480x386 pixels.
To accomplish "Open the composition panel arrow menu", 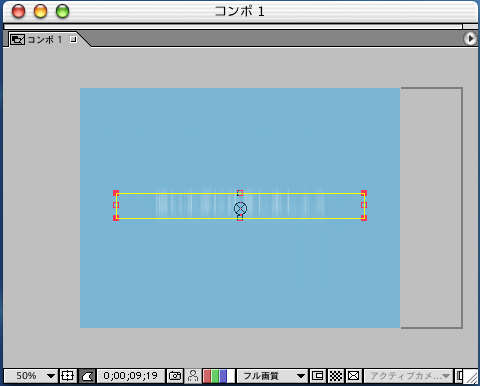I will pyautogui.click(x=470, y=39).
